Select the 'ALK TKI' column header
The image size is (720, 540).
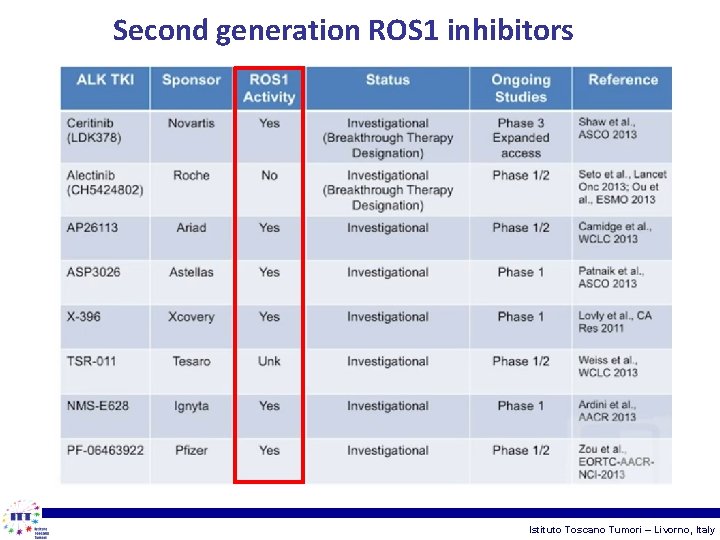tap(105, 88)
